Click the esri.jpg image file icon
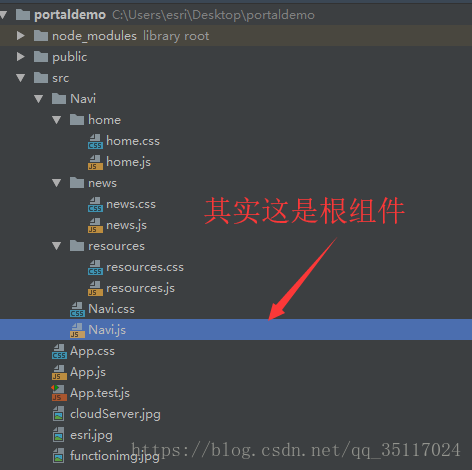Viewport: 472px width, 470px height. tap(59, 435)
